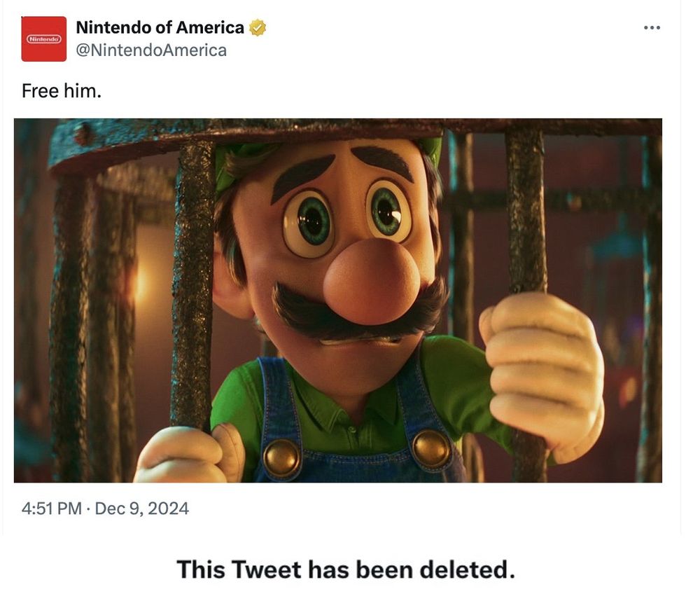700x615 pixels.
Task: Click the left gold overall button in image
Action: [x=282, y=458]
